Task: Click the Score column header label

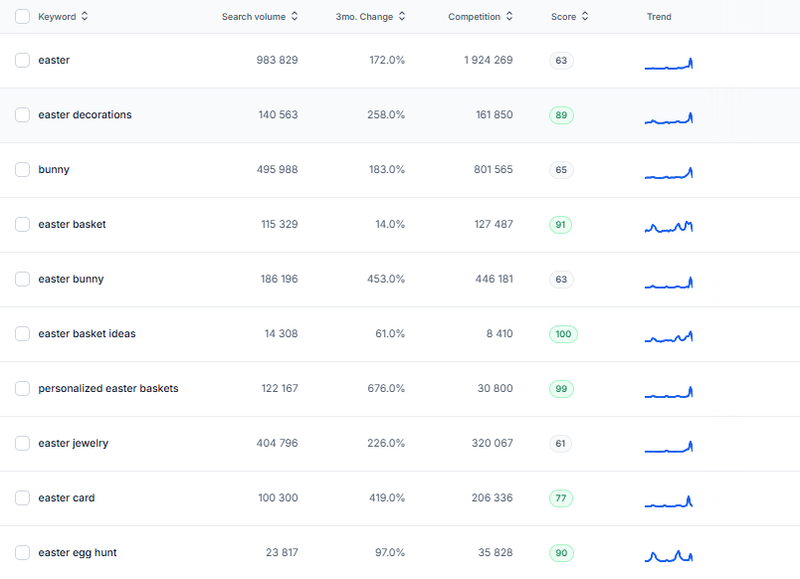Action: click(563, 17)
